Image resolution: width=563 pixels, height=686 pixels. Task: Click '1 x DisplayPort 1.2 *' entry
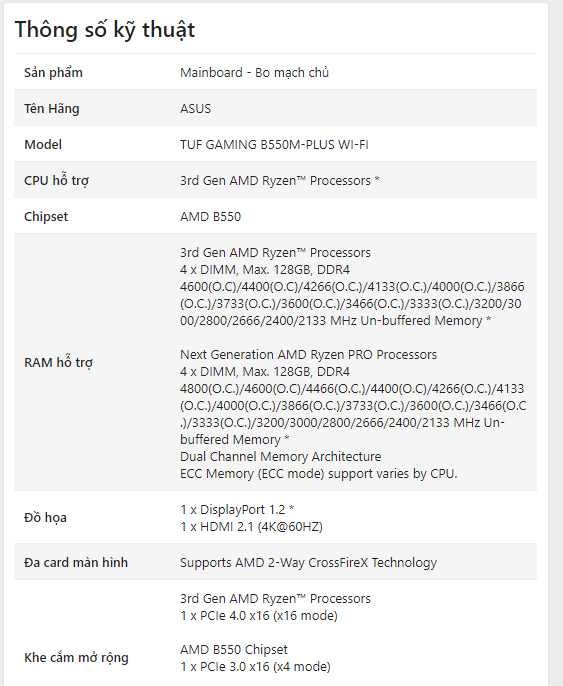coord(237,510)
